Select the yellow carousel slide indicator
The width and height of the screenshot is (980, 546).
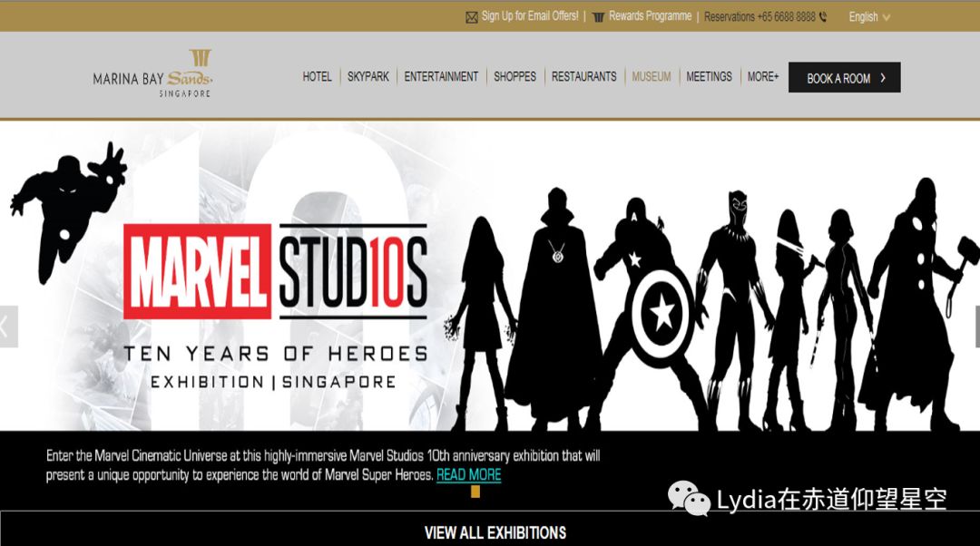click(x=475, y=492)
